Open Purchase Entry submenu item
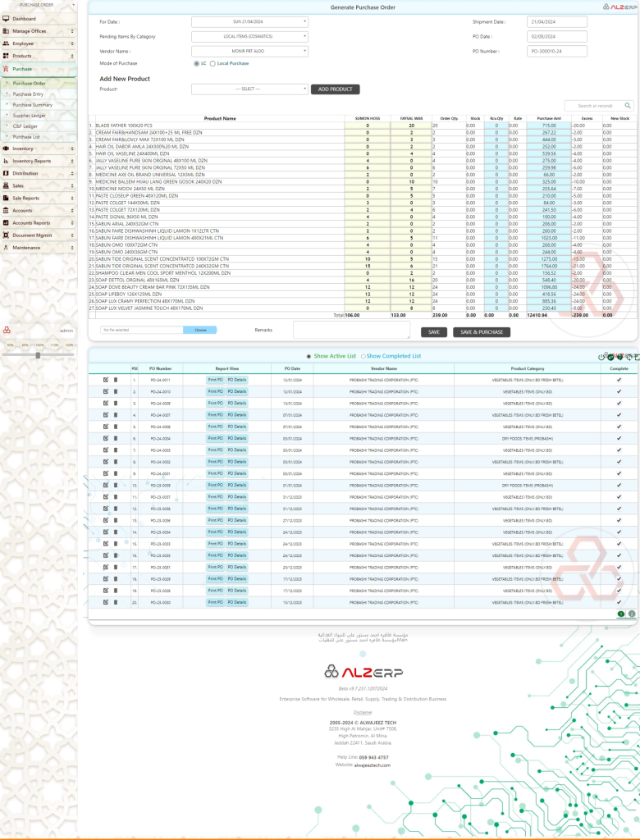Image resolution: width=640 pixels, height=840 pixels. pos(39,94)
